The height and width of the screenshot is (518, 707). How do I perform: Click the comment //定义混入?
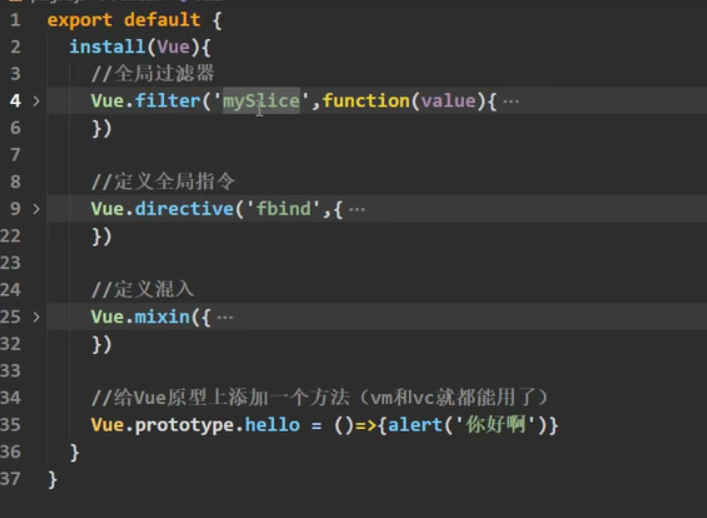coord(142,290)
